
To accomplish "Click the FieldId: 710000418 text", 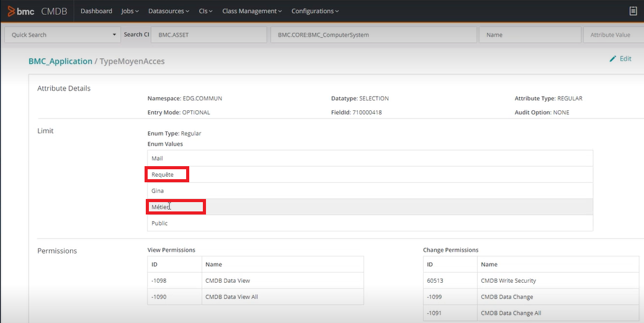I will coord(357,112).
